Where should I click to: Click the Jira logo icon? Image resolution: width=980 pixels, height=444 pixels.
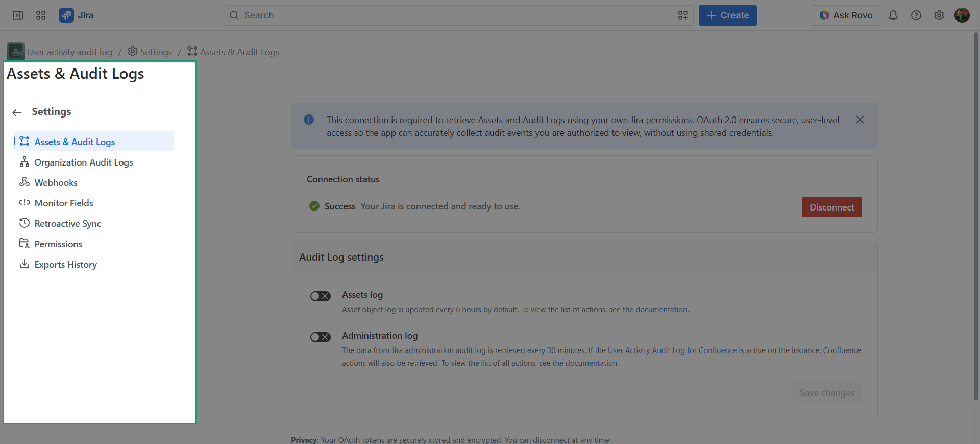[66, 15]
